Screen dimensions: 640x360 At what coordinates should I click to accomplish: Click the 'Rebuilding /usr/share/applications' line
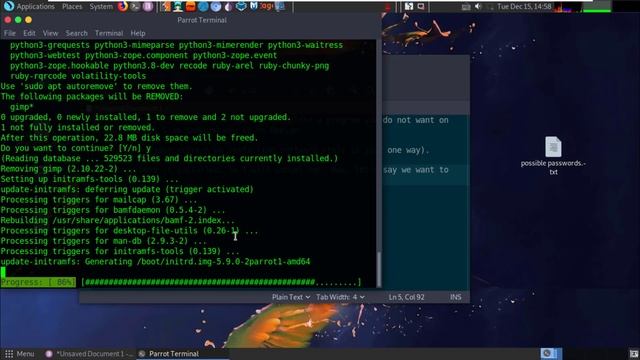(x=118, y=220)
